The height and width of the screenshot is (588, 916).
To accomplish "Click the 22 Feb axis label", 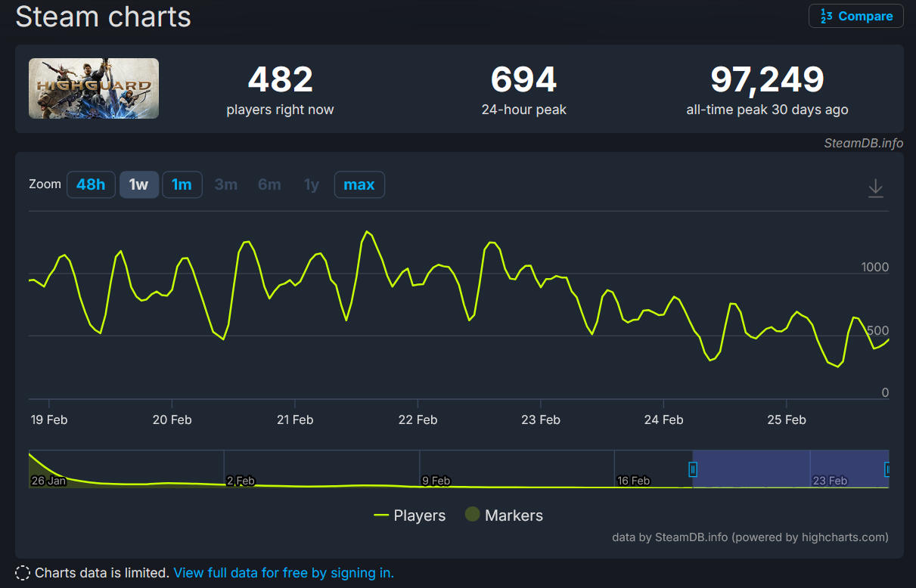I will click(418, 419).
